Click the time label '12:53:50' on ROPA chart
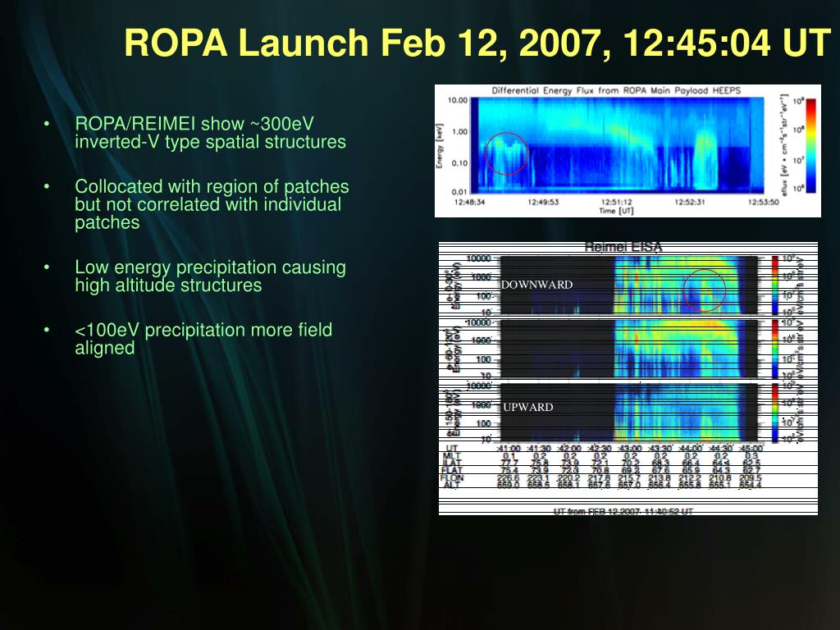Image resolution: width=840 pixels, height=630 pixels. pyautogui.click(x=763, y=202)
